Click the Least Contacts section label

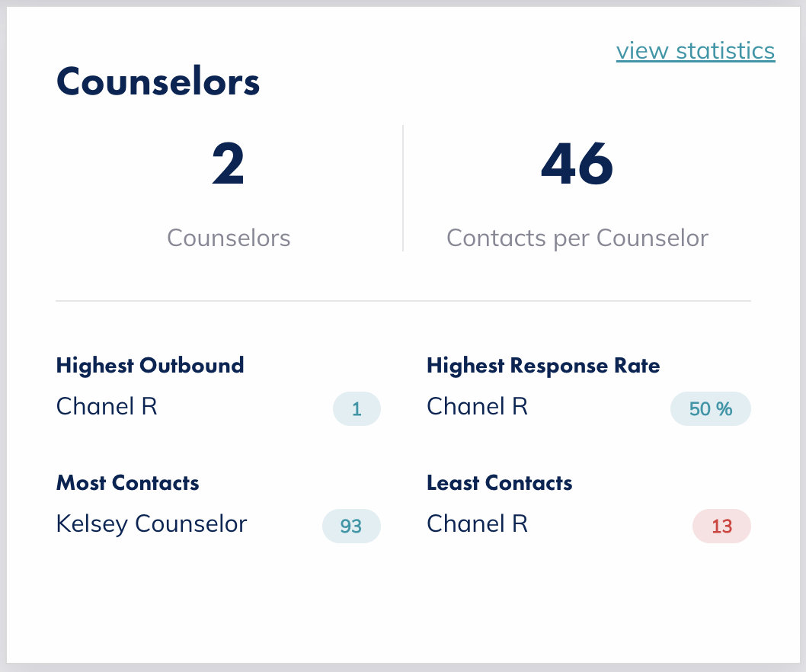point(499,483)
